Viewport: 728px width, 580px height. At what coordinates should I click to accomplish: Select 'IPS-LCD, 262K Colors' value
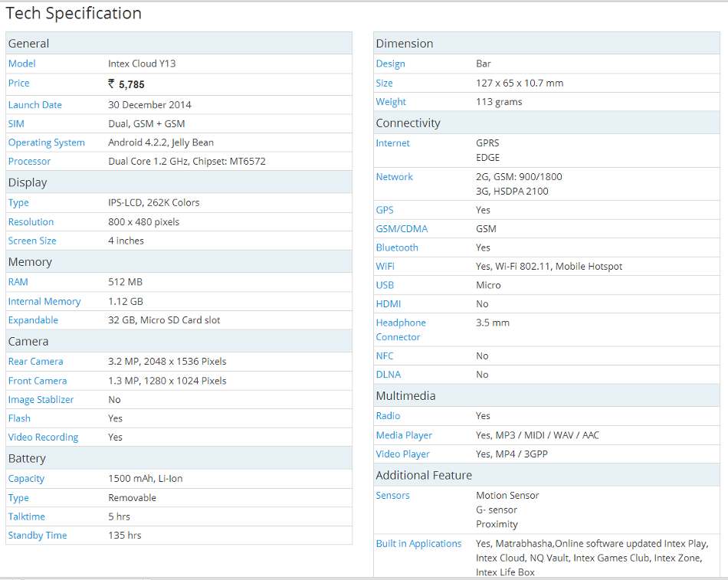coord(154,203)
